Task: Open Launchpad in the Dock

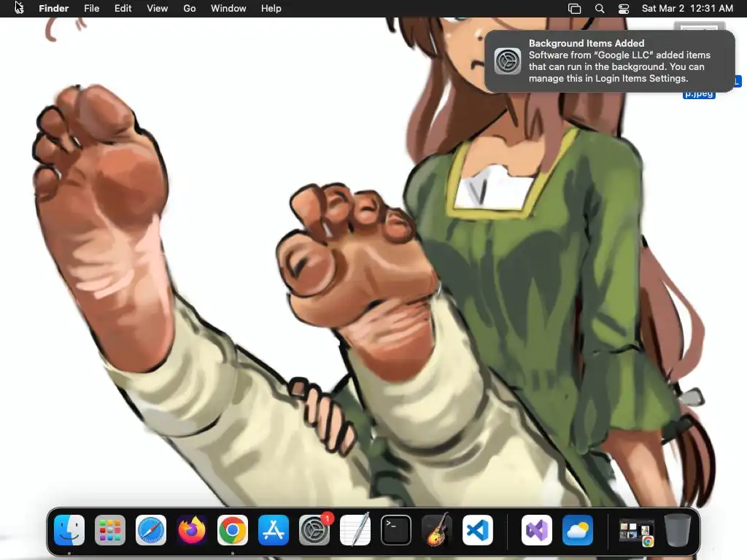Action: click(x=110, y=530)
